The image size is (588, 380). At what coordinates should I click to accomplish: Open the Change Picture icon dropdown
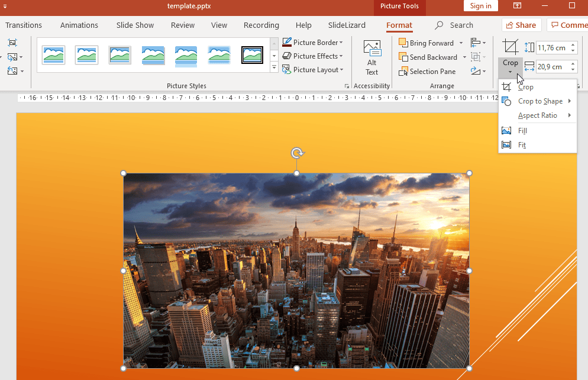click(15, 57)
